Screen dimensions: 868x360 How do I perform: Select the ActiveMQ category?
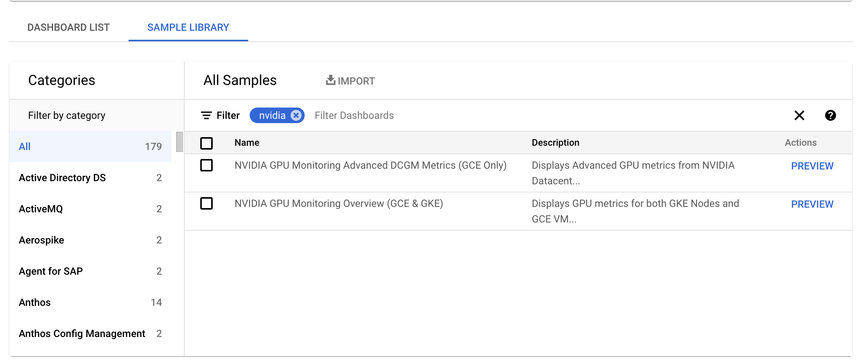click(90, 209)
